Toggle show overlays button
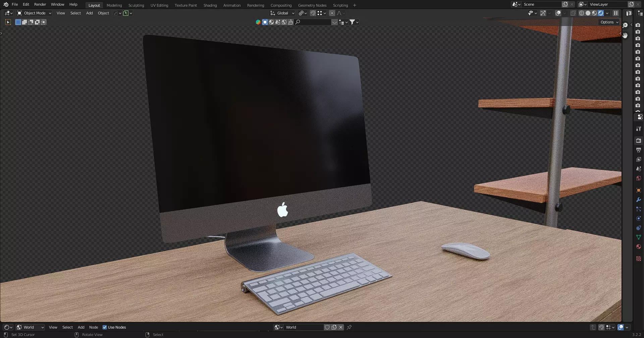Viewport: 644px width, 338px height. tap(558, 13)
